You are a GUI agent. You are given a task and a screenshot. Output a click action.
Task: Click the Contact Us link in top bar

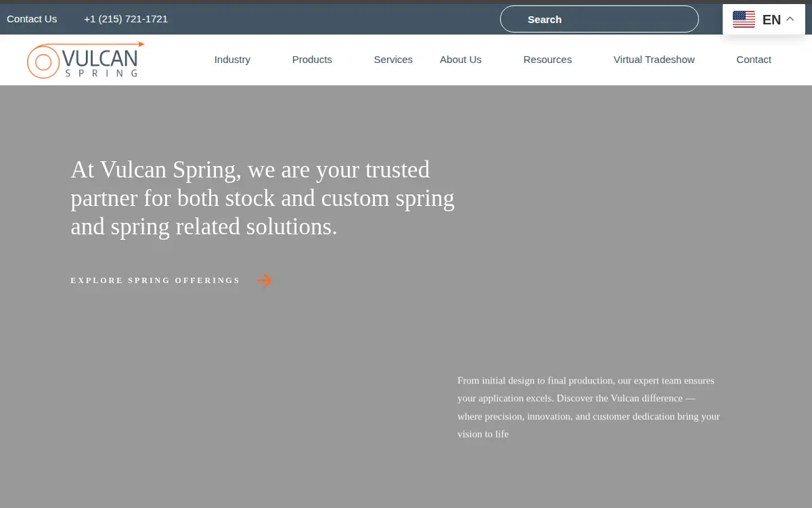(x=32, y=19)
